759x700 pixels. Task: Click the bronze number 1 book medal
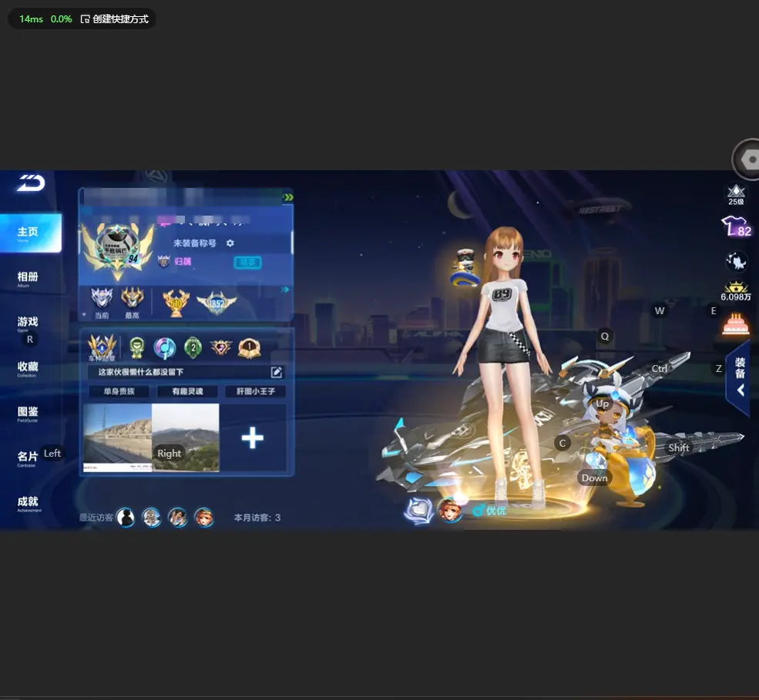[x=250, y=348]
